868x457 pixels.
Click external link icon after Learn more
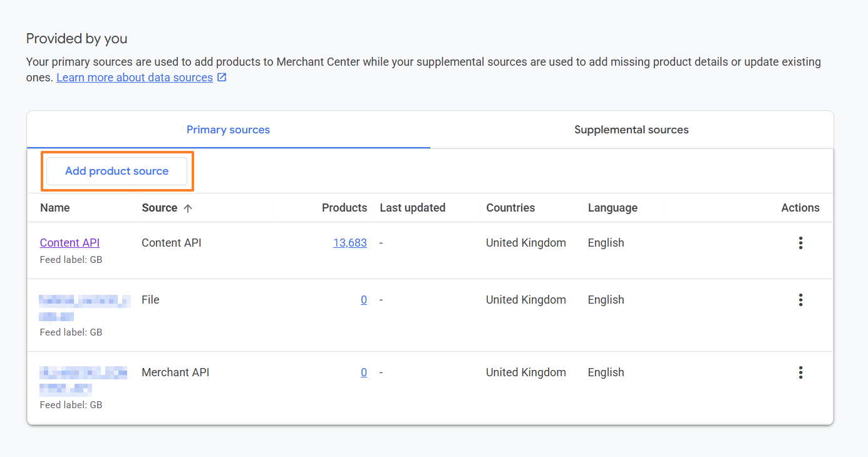(222, 78)
